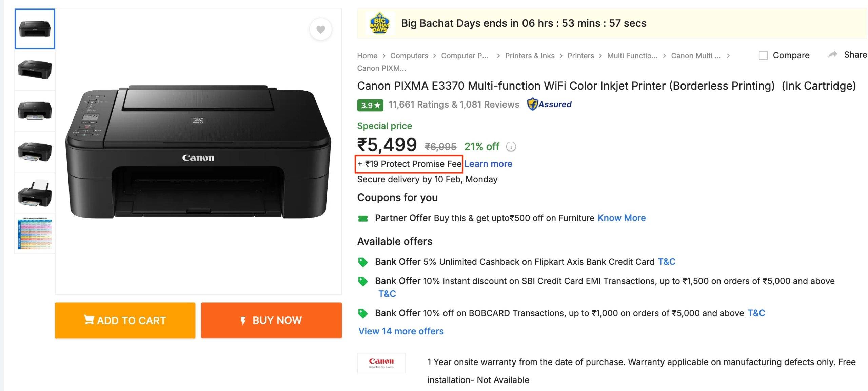Expand View 14 more offers

click(x=401, y=331)
